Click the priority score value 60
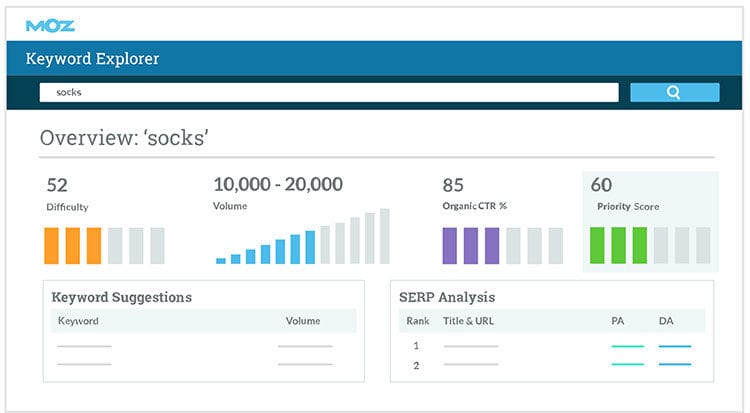The height and width of the screenshot is (413, 750). (x=601, y=185)
